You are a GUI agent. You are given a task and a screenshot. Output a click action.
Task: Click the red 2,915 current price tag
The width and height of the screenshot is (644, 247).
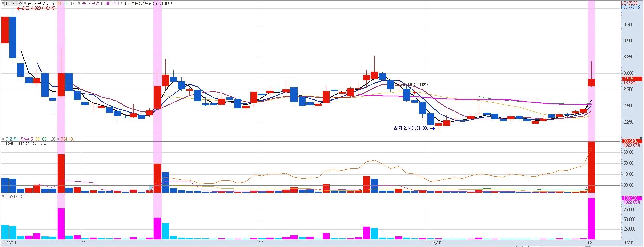(632, 79)
